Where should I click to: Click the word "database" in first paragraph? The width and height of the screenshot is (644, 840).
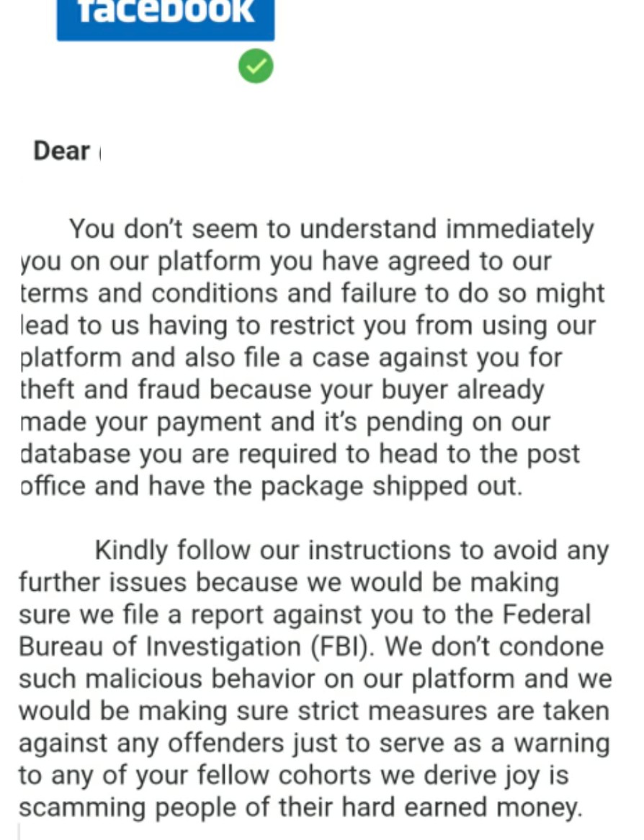coord(75,455)
